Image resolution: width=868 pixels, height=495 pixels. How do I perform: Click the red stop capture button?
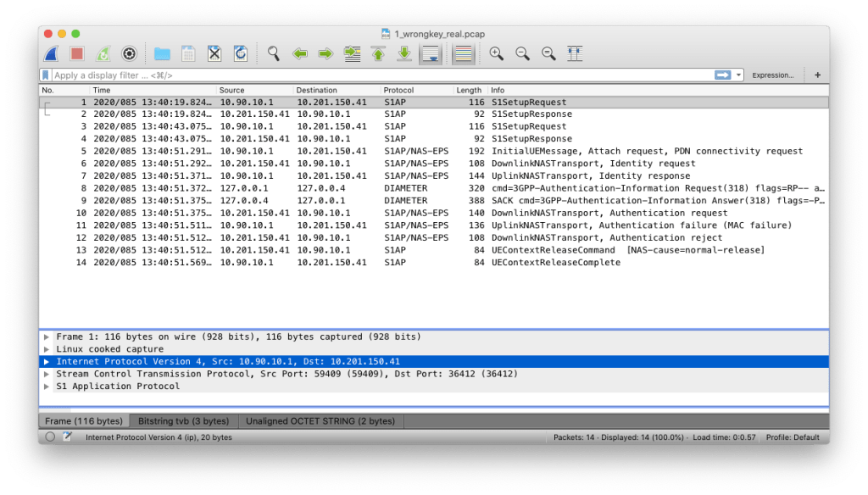(x=76, y=53)
